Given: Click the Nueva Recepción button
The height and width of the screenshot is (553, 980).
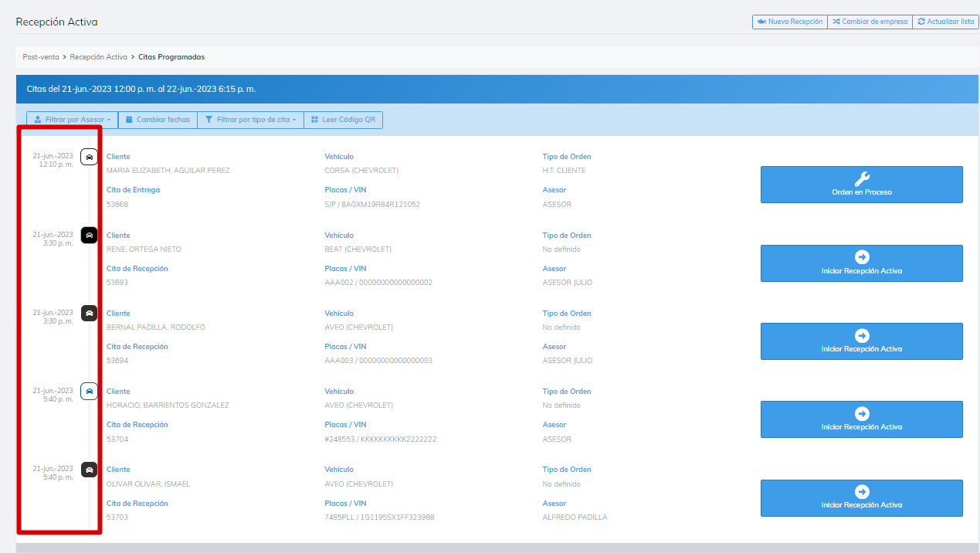Looking at the screenshot, I should (x=789, y=22).
